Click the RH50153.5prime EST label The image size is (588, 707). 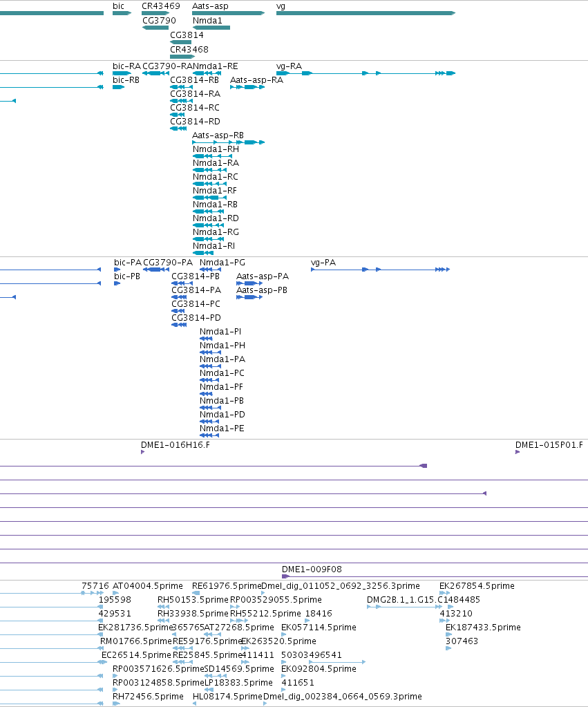pos(193,600)
